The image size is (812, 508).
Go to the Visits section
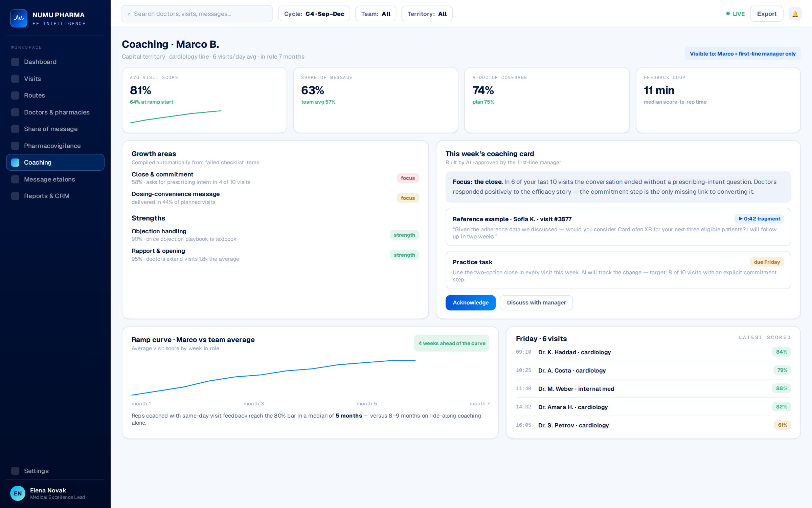coord(55,79)
